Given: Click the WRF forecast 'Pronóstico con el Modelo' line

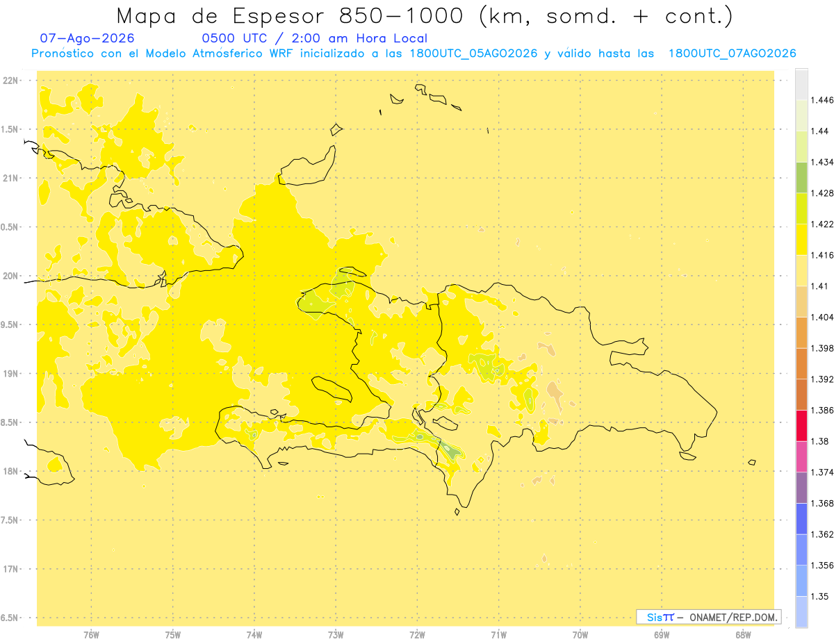Looking at the screenshot, I should (414, 53).
